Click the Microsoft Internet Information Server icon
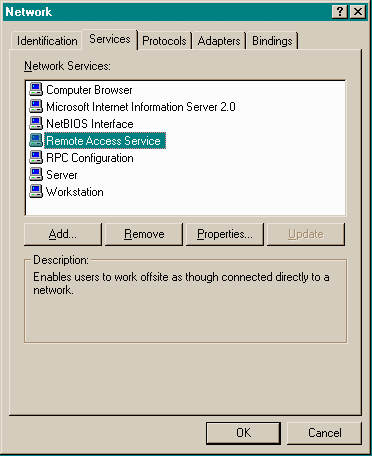Screen dimensions: 372x456 (x=36, y=106)
